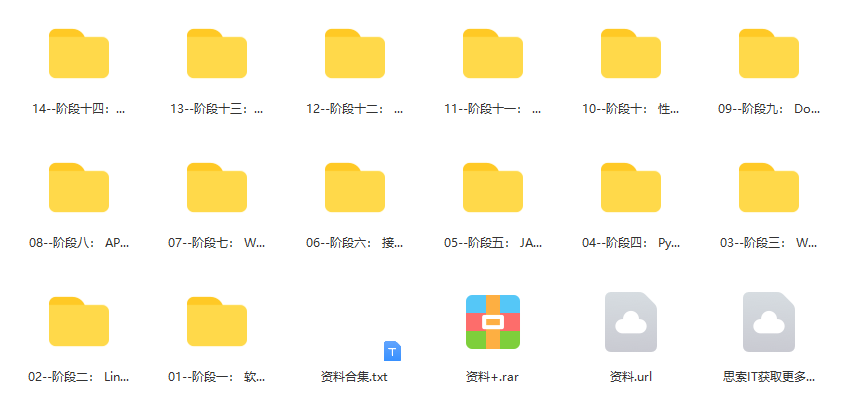Screen dimensions: 845x403
Task: Click the label 11--阶段十一
Action: (493, 109)
